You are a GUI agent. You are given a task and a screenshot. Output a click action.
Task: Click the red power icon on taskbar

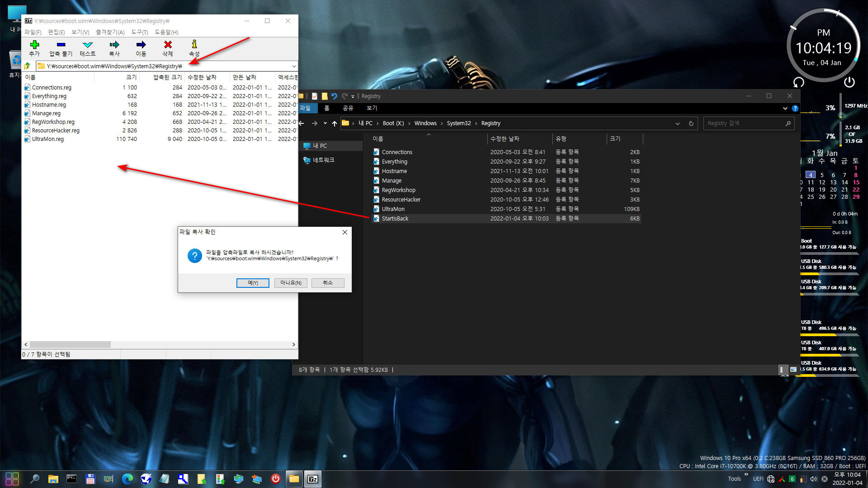point(275,479)
